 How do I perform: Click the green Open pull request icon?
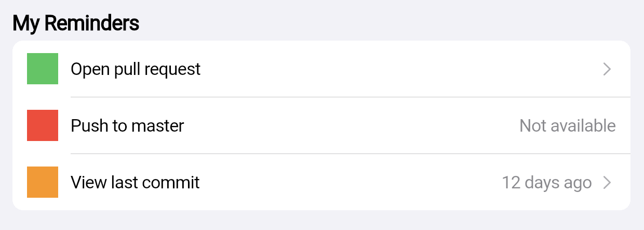(x=43, y=69)
